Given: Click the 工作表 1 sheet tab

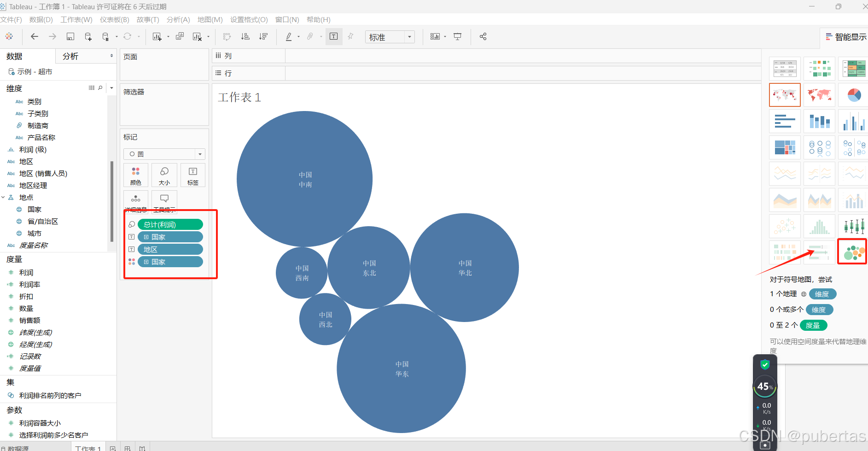Looking at the screenshot, I should pos(88,448).
